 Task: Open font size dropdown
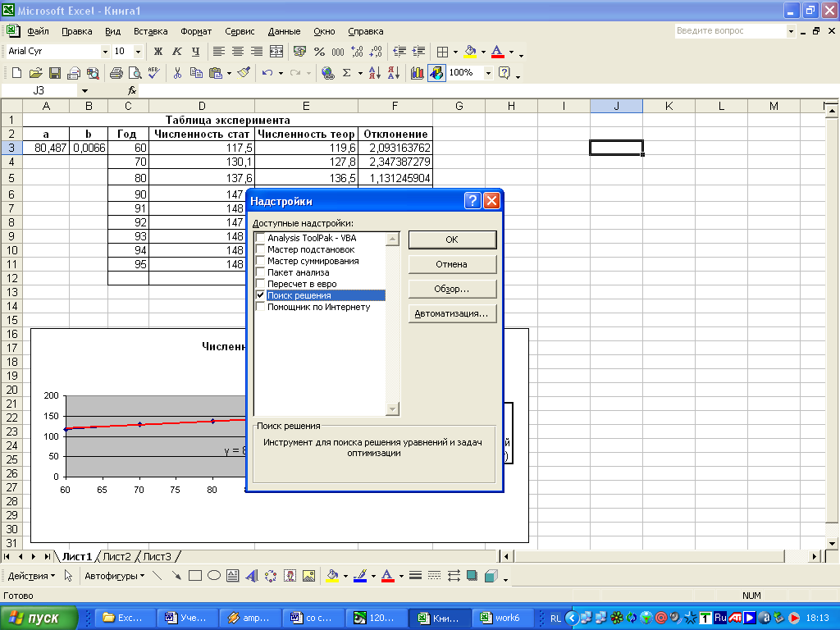(138, 52)
